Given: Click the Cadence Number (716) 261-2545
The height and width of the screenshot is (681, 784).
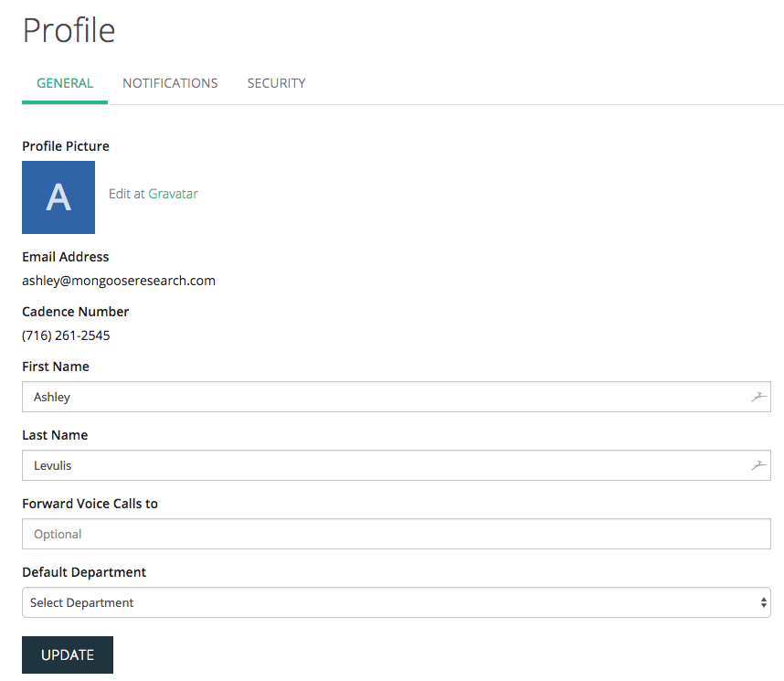Looking at the screenshot, I should point(66,335).
